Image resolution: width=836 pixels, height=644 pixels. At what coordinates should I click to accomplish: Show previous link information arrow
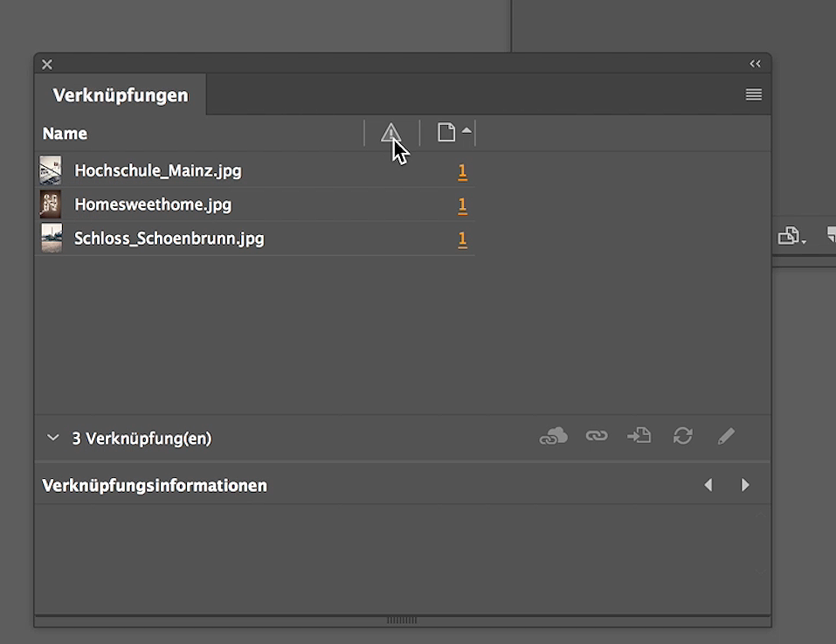[x=708, y=485]
